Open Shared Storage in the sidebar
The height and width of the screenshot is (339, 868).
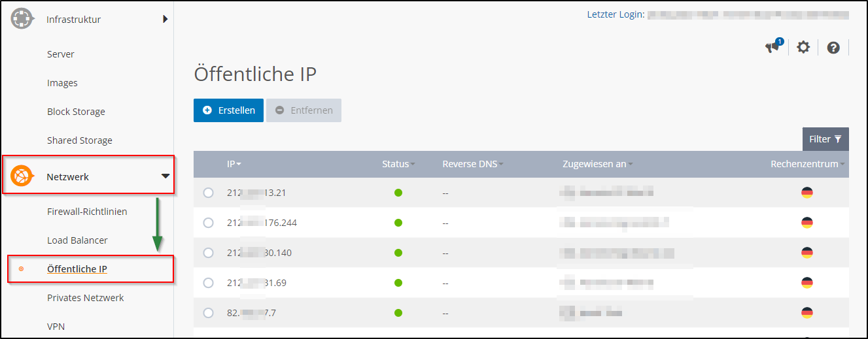pos(79,140)
